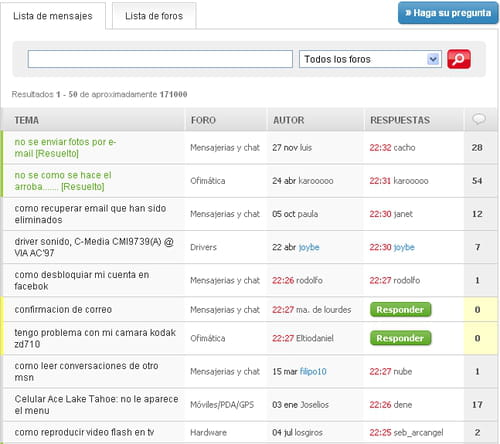The image size is (500, 444).
Task: Click into the forum search text field
Action: pyautogui.click(x=160, y=59)
